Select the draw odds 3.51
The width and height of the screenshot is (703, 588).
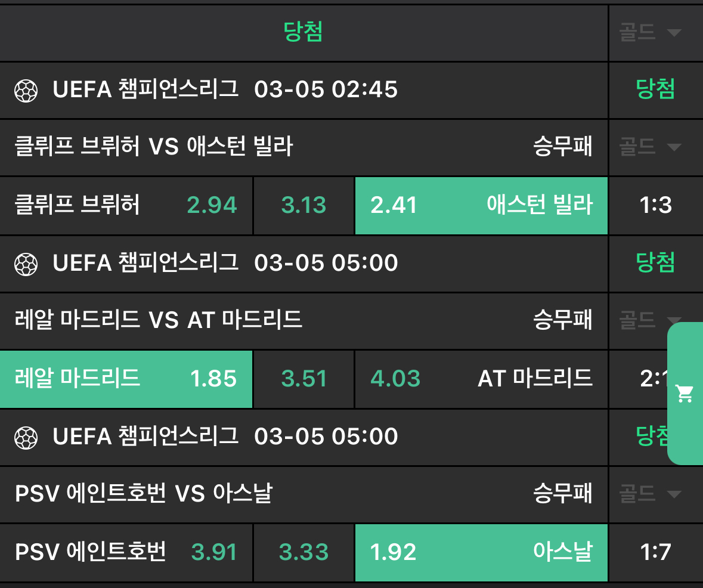click(x=304, y=379)
